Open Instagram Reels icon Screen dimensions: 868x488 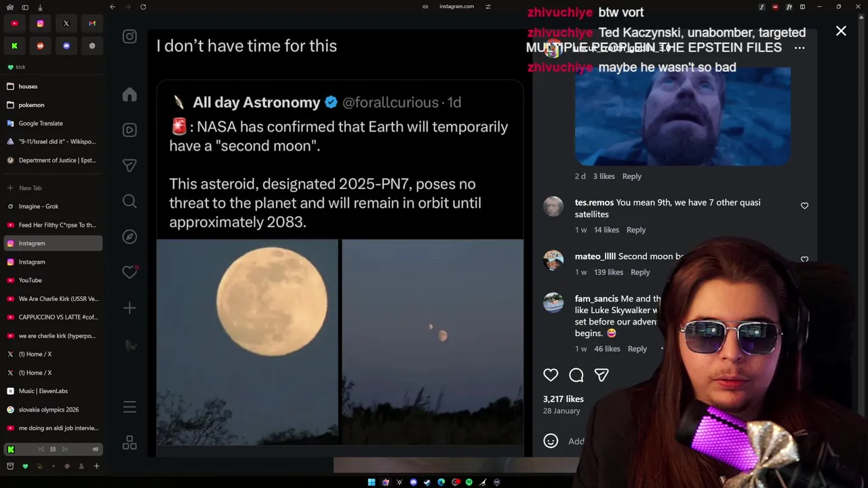pyautogui.click(x=130, y=130)
